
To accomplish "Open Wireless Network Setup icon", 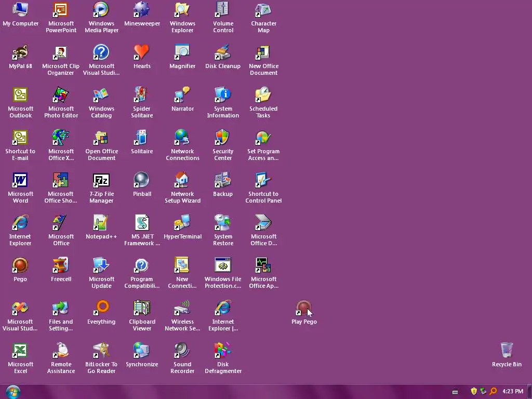I will (x=182, y=308).
